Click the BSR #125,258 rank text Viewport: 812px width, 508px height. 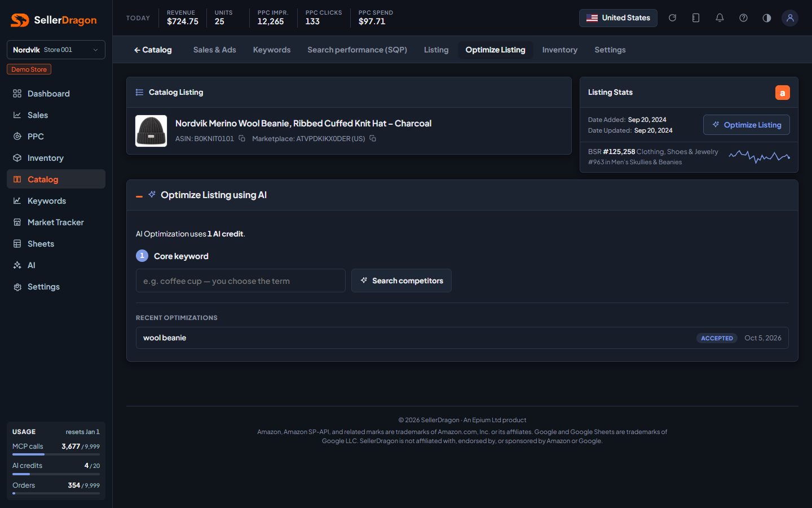coord(612,152)
